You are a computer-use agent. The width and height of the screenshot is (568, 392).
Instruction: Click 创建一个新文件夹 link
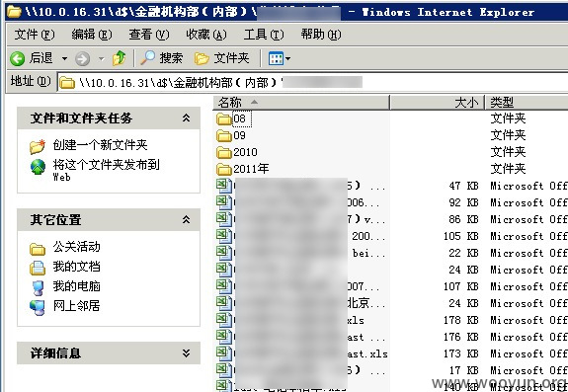100,145
